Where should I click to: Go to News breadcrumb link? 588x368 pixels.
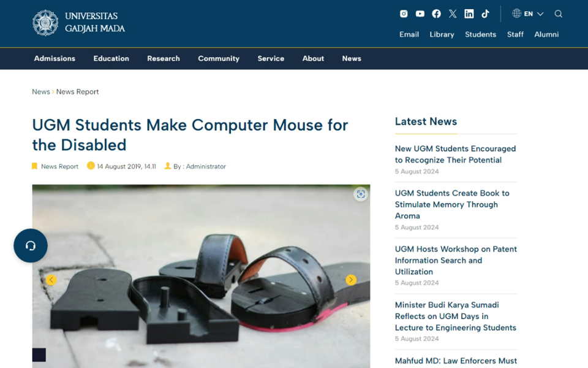pyautogui.click(x=40, y=92)
